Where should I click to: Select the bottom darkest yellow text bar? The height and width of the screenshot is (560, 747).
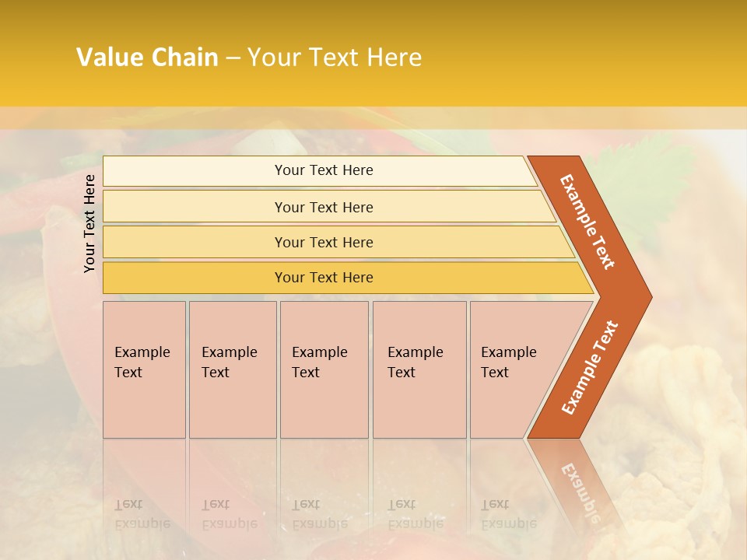pos(324,278)
